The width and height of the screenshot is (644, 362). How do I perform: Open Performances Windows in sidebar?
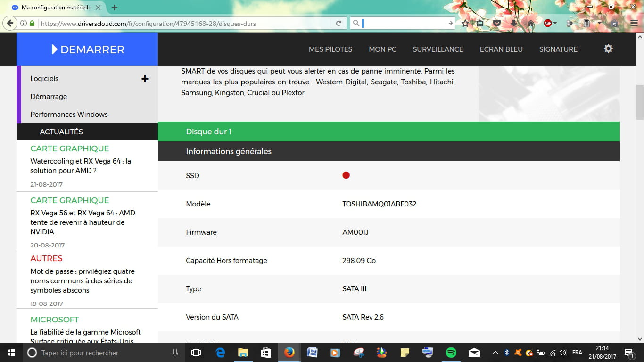[x=69, y=115]
